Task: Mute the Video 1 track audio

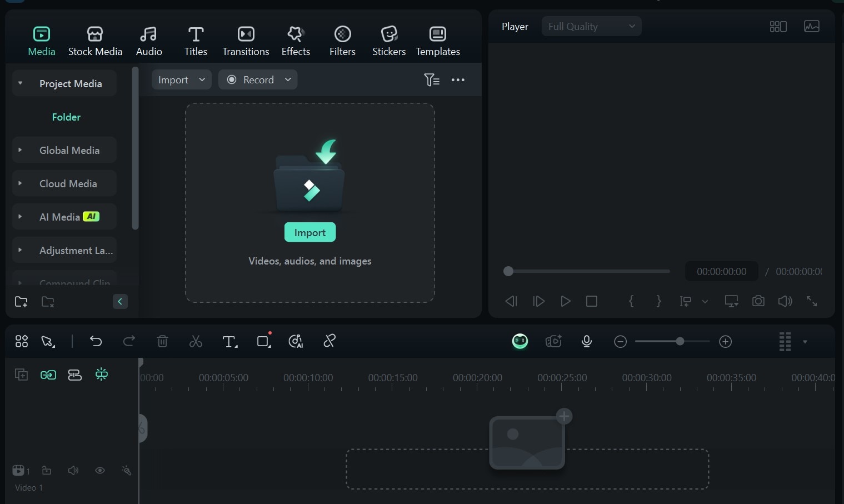Action: [73, 471]
